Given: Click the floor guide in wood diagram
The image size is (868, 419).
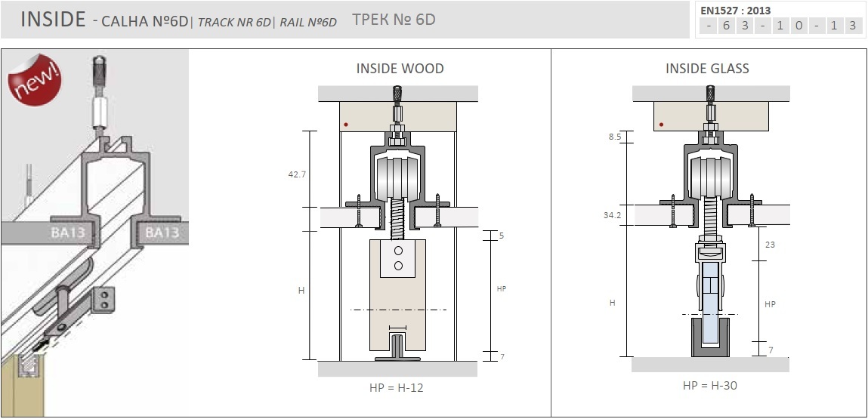Looking at the screenshot, I should (x=397, y=347).
